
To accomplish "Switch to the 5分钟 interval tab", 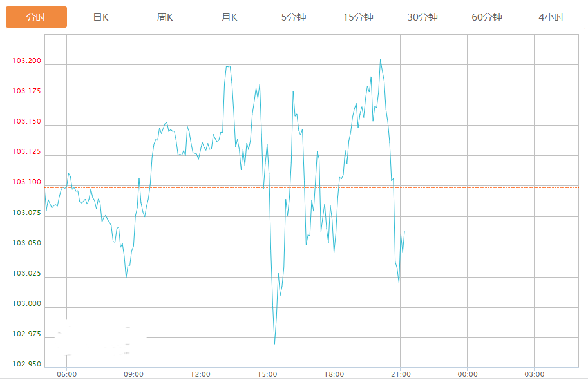I will tap(294, 17).
